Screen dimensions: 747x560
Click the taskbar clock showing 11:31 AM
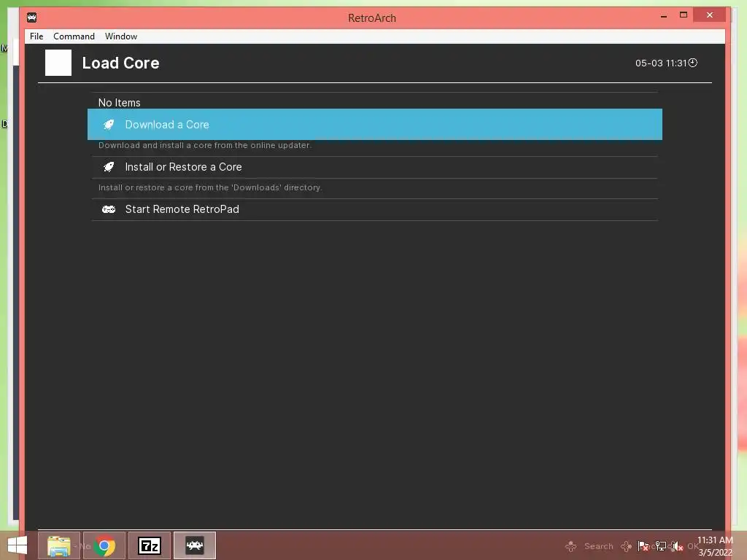click(715, 546)
